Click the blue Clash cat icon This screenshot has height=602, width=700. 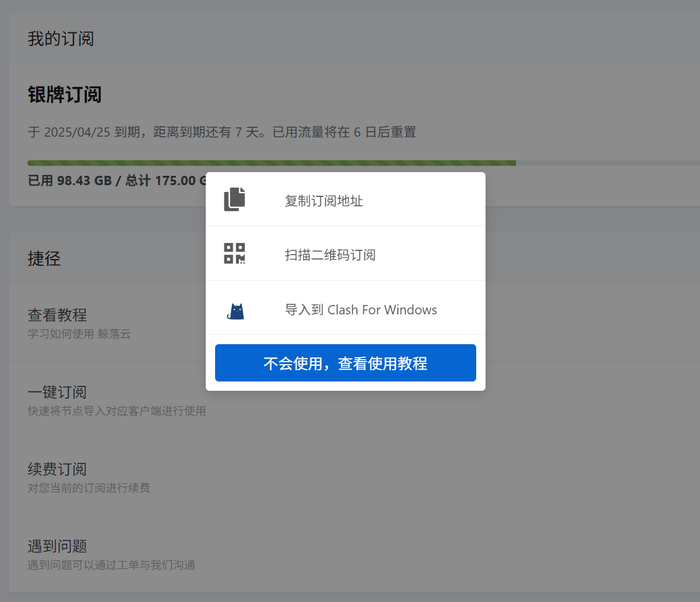tap(235, 311)
